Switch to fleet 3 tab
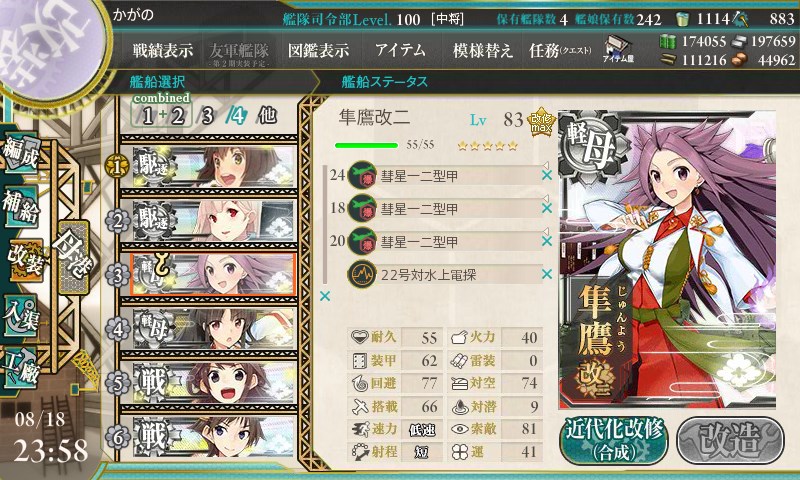Image resolution: width=800 pixels, height=480 pixels. coord(207,116)
